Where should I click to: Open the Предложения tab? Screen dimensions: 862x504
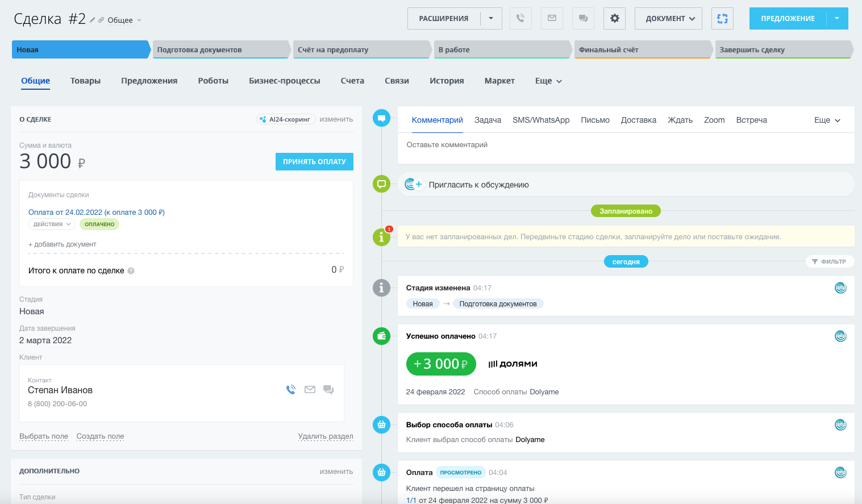point(149,81)
